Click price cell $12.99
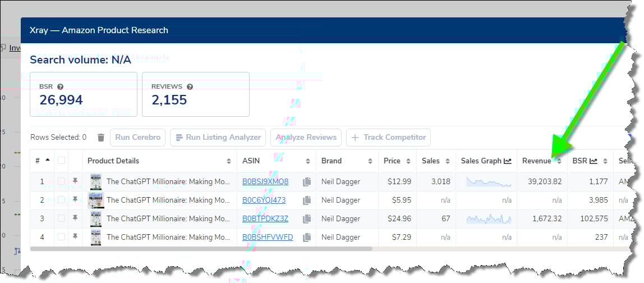 (399, 181)
